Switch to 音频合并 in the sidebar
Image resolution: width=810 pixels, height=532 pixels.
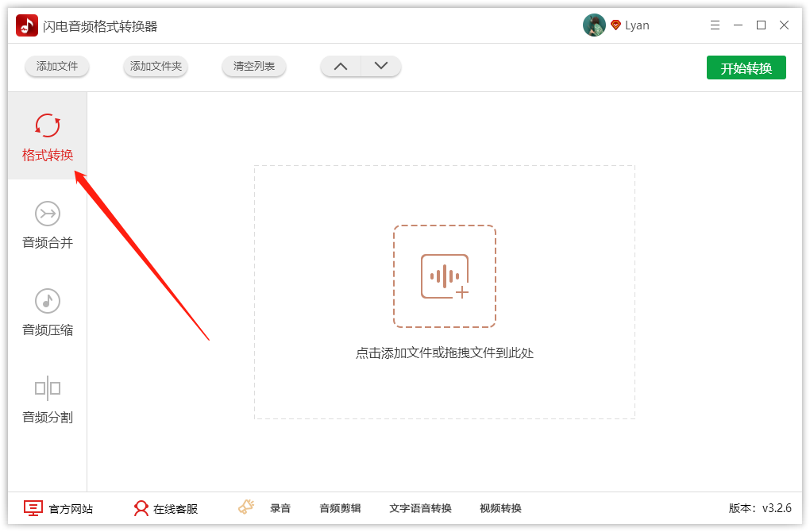(x=48, y=226)
